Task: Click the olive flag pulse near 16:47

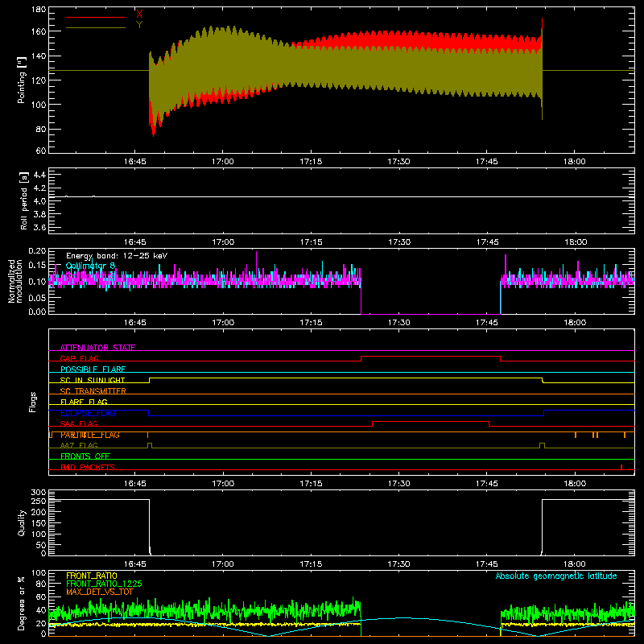Action: tap(150, 446)
